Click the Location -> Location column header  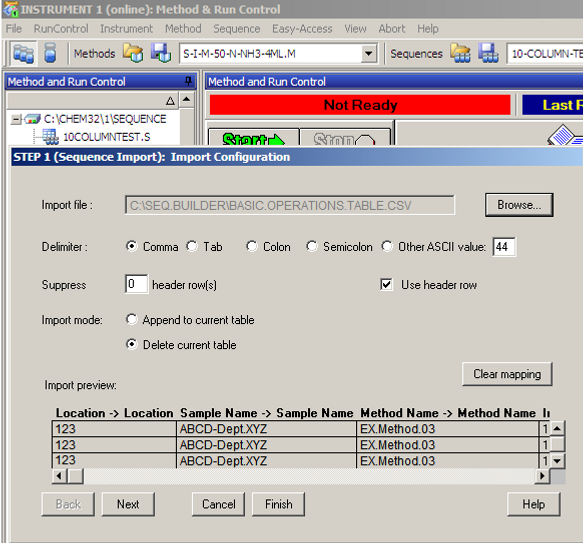[x=114, y=413]
